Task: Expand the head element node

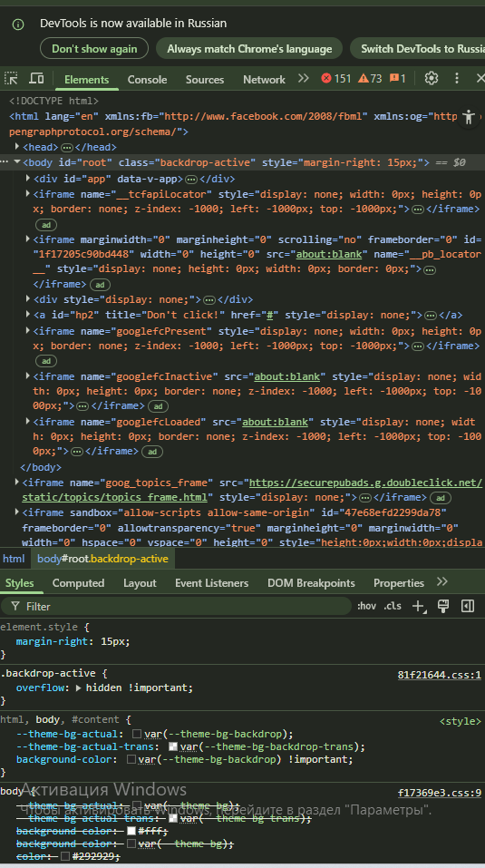Action: [x=17, y=147]
